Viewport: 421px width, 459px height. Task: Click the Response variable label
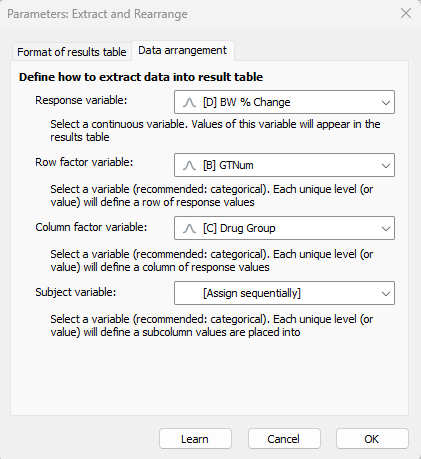tap(81, 100)
